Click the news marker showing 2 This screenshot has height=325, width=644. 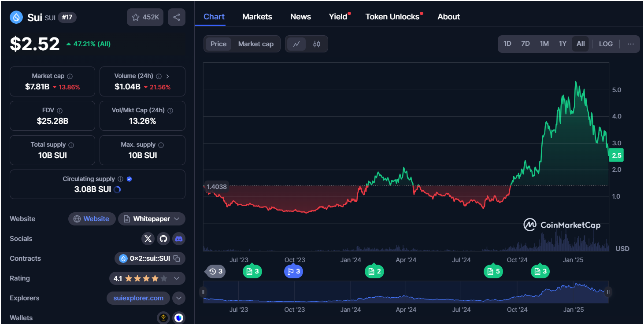374,271
